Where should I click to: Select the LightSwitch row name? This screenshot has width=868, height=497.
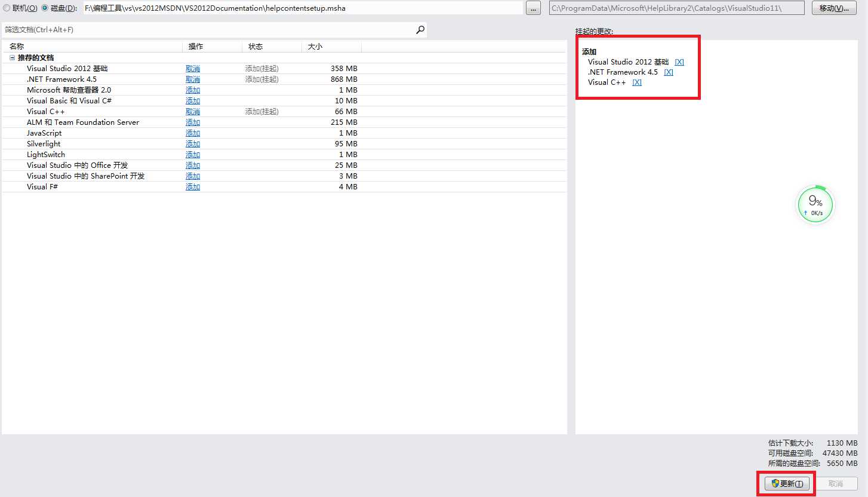tap(46, 155)
